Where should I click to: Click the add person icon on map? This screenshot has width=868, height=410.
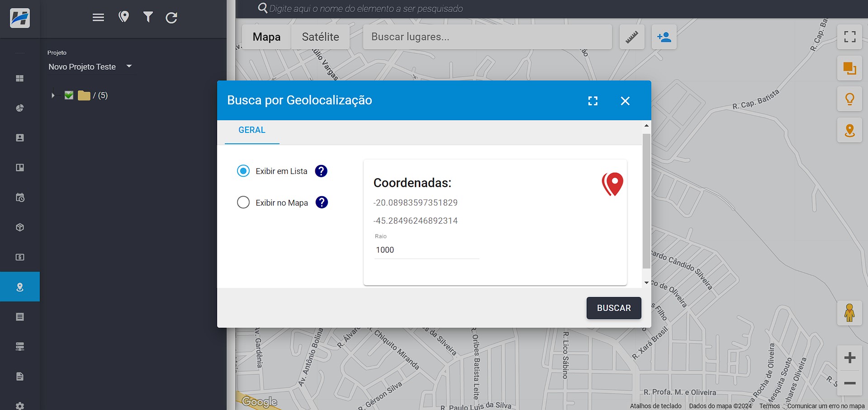click(x=664, y=37)
